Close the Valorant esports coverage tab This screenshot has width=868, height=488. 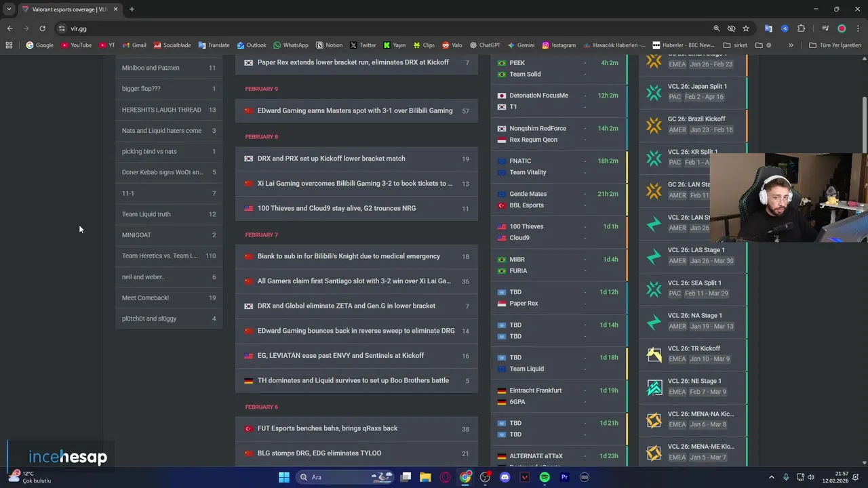[116, 9]
